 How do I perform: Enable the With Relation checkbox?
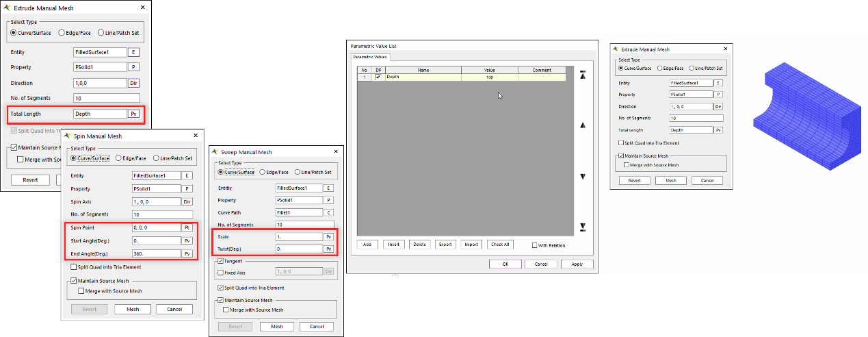point(535,245)
